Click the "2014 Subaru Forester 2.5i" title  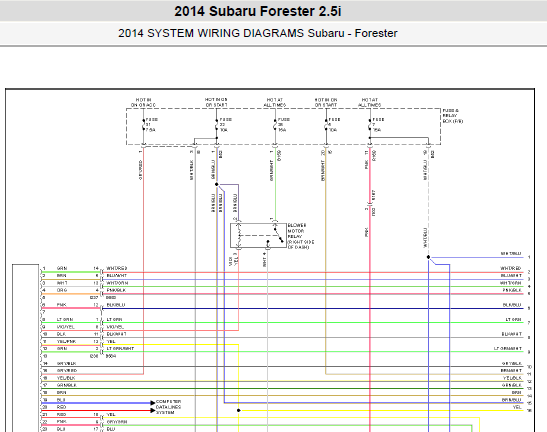pos(257,11)
